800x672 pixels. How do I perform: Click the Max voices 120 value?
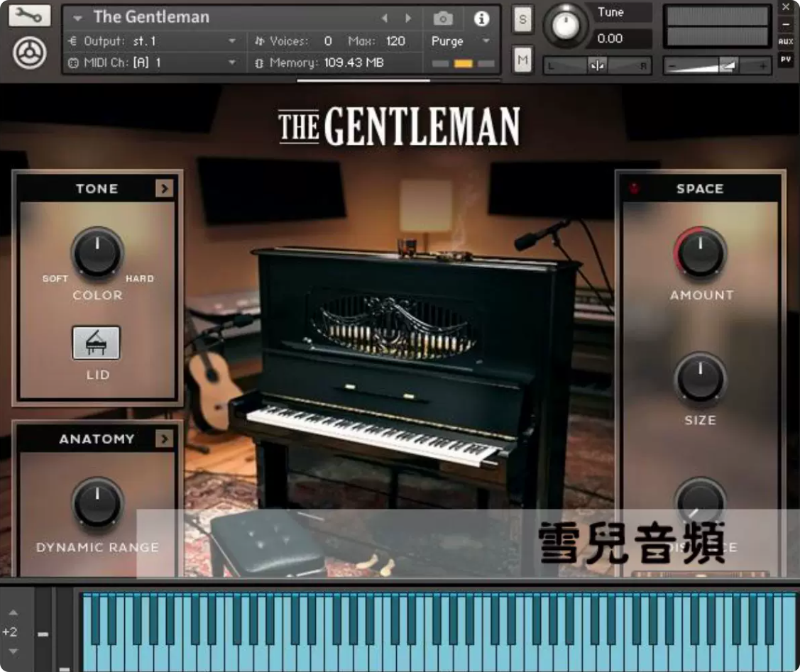pos(395,40)
